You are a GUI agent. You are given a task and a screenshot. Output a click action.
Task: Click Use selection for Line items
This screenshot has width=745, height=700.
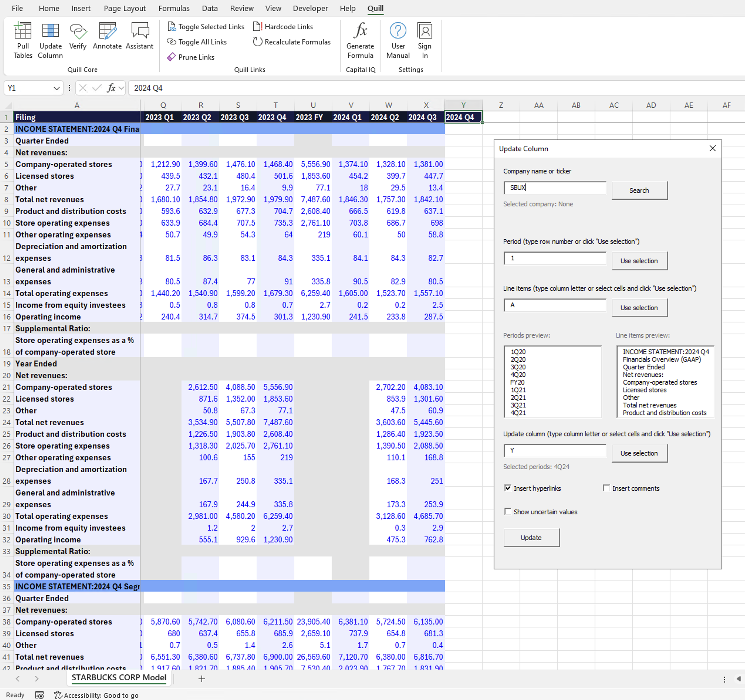point(639,307)
